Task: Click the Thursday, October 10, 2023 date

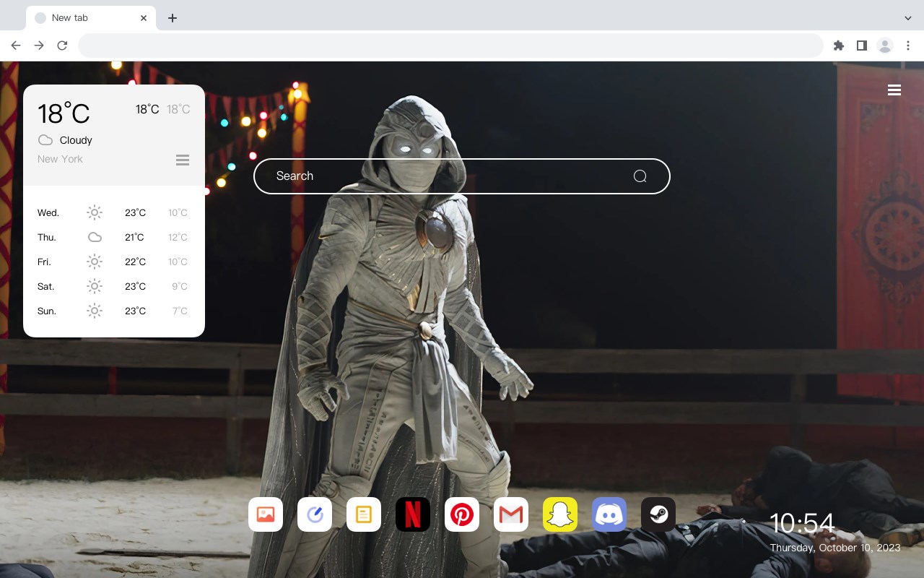Action: click(835, 548)
